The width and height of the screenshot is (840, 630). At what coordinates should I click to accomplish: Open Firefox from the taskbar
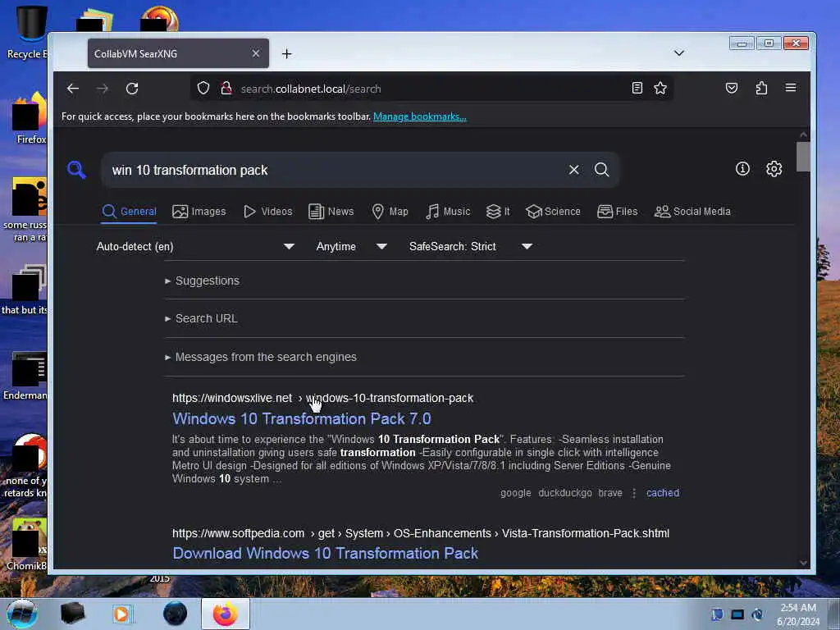226,614
